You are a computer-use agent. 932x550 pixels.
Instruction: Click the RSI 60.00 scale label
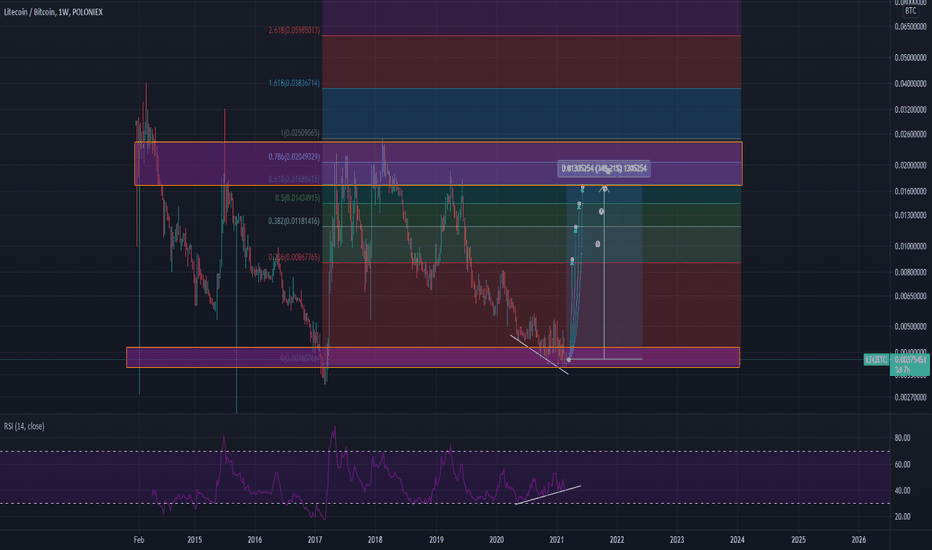[902, 464]
